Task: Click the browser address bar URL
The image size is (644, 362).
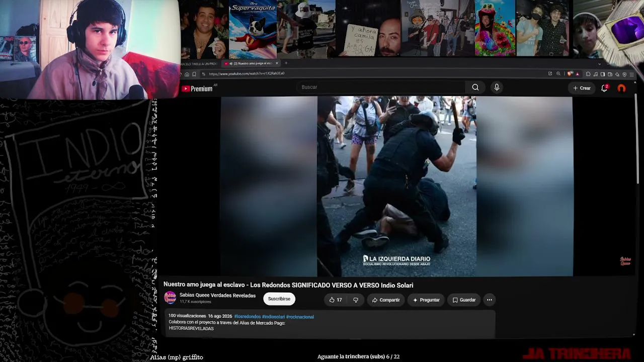Action: pyautogui.click(x=247, y=74)
